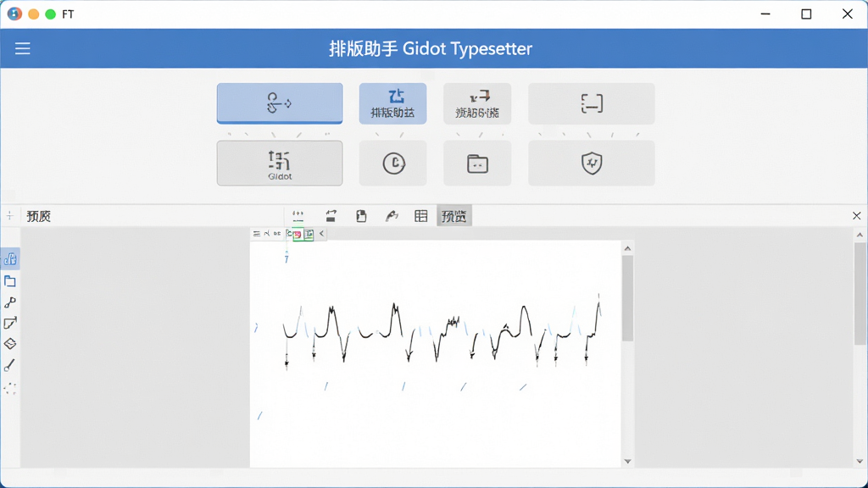
Task: Click the swap arrows toolbar icon
Action: (331, 216)
